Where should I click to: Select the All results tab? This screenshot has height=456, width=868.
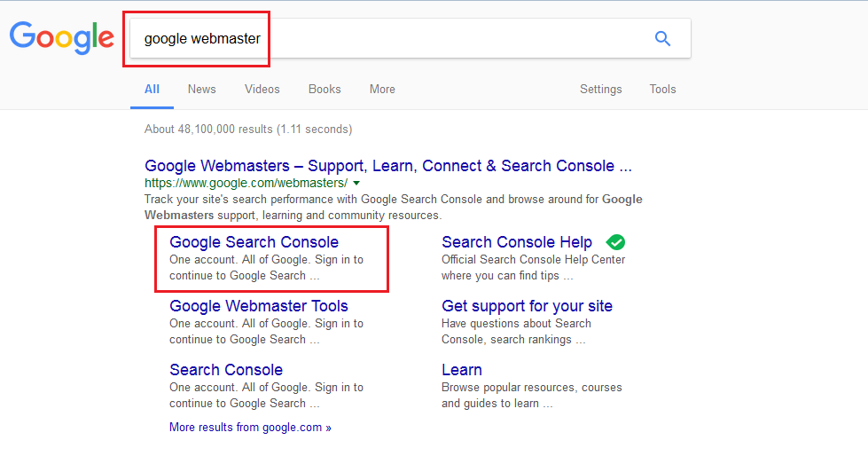[x=152, y=90]
